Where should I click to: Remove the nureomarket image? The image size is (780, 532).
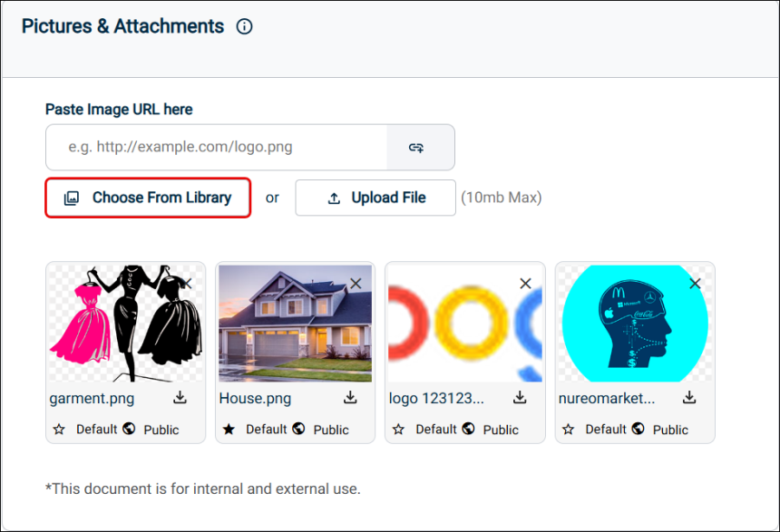point(695,284)
